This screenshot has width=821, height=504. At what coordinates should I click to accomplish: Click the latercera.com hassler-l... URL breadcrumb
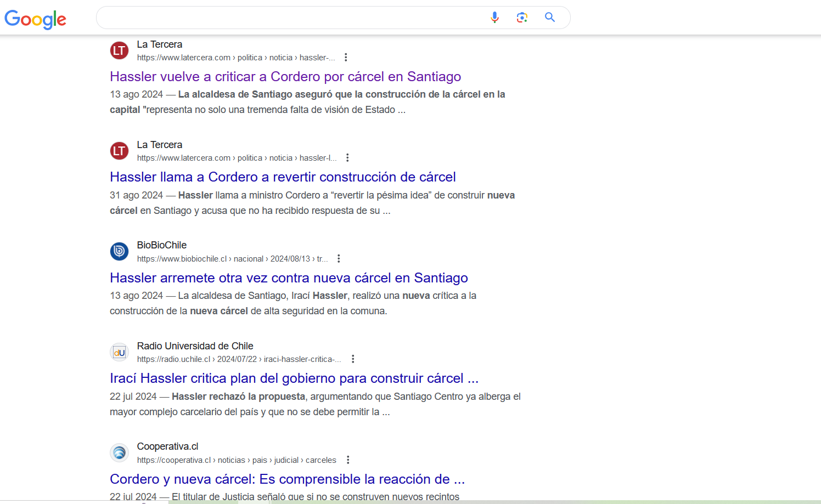237,158
